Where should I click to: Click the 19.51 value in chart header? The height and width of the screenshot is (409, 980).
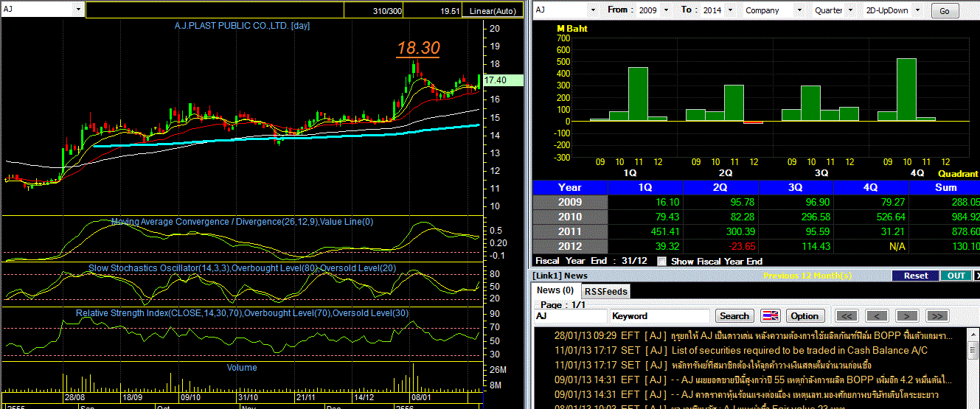(450, 11)
